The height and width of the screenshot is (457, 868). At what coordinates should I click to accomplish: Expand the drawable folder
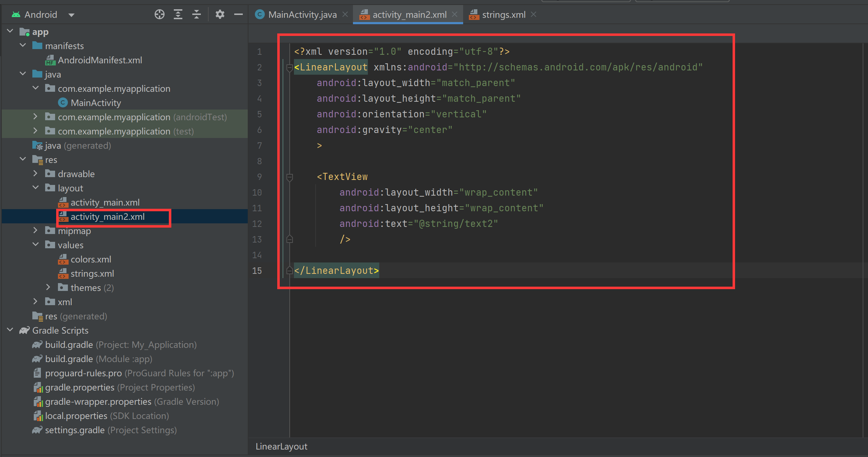(35, 174)
